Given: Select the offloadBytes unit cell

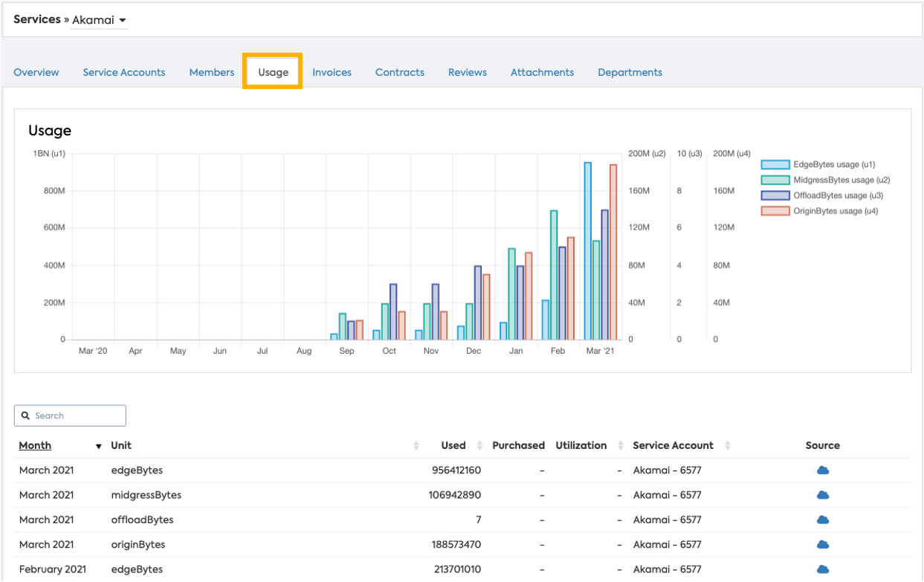Looking at the screenshot, I should pos(142,520).
